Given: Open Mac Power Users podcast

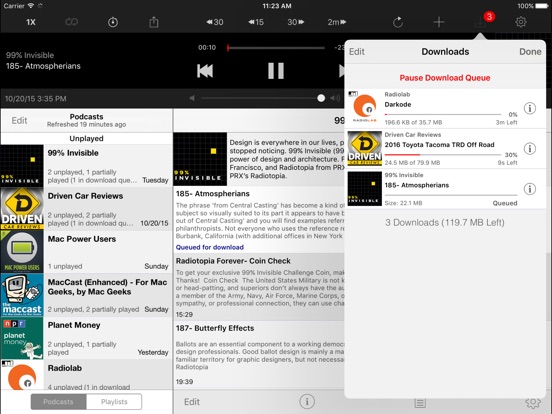Looking at the screenshot, I should [x=87, y=252].
